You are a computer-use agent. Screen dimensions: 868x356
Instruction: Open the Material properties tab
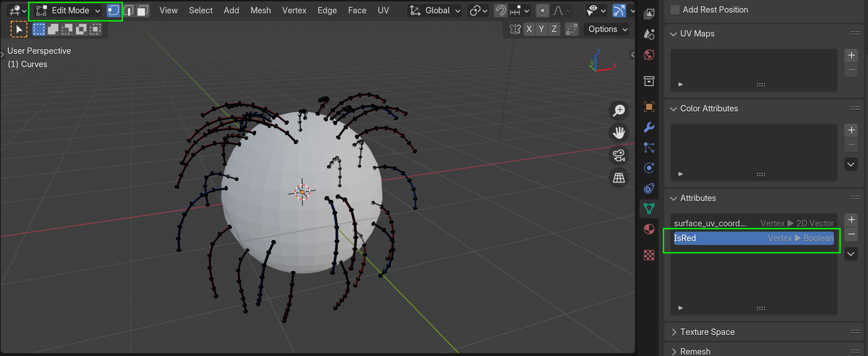pyautogui.click(x=649, y=229)
